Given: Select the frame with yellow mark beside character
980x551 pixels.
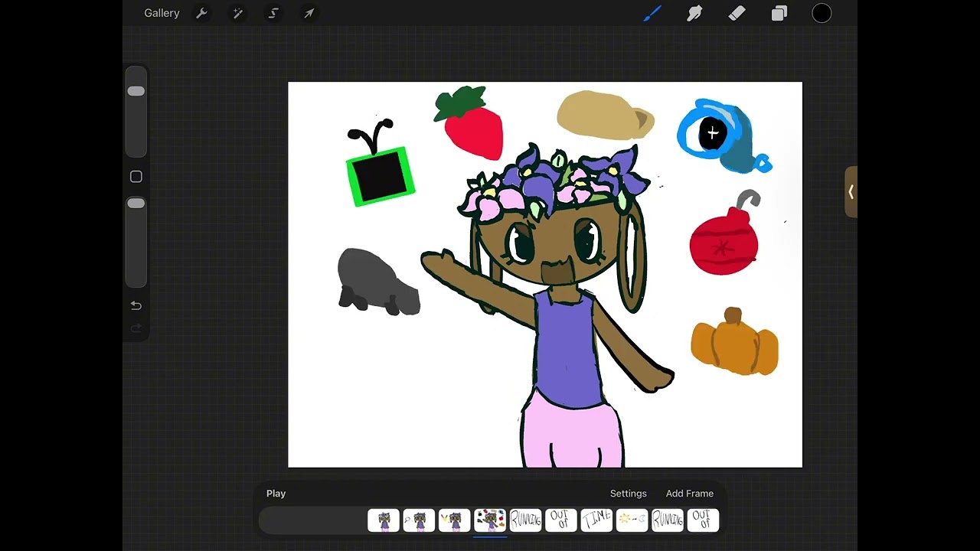Looking at the screenshot, I should pyautogui.click(x=454, y=520).
